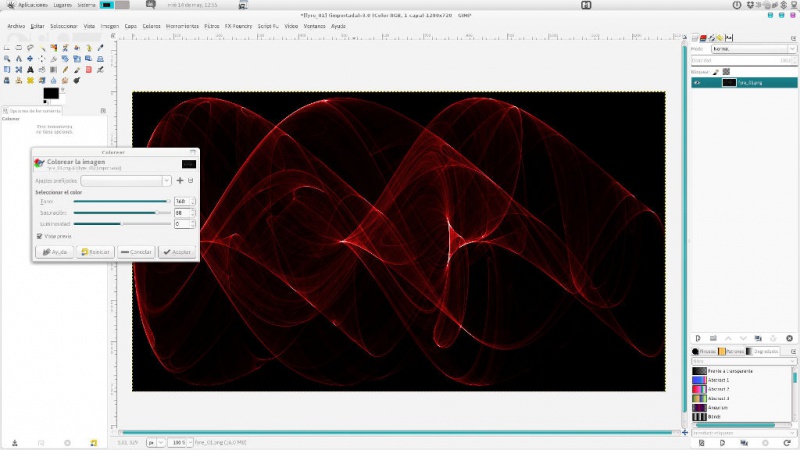Select the Crop tool
The height and width of the screenshot is (450, 800).
54,59
